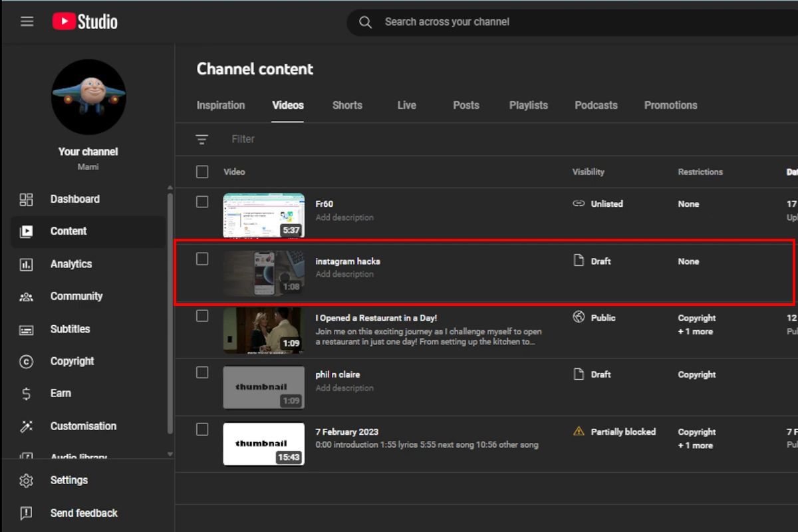Viewport: 798px width, 532px height.
Task: Click the Partially blocked warning icon
Action: click(x=579, y=431)
